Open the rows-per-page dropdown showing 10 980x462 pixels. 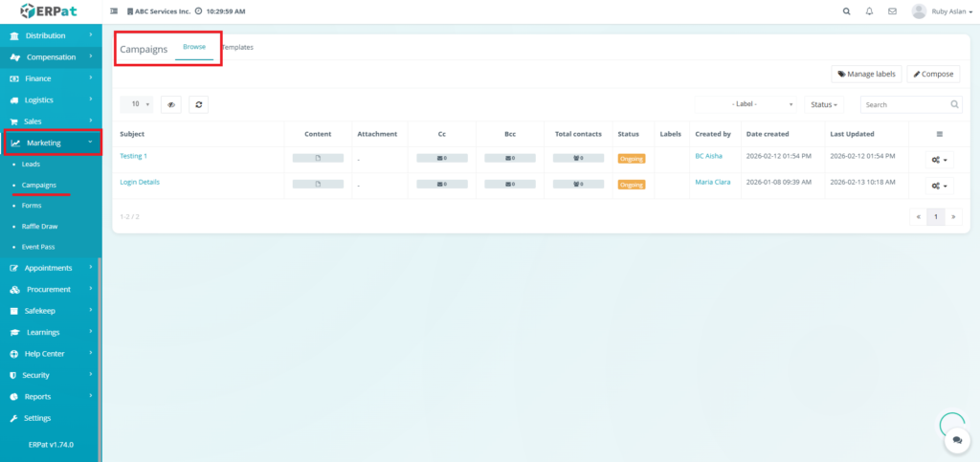coord(137,104)
